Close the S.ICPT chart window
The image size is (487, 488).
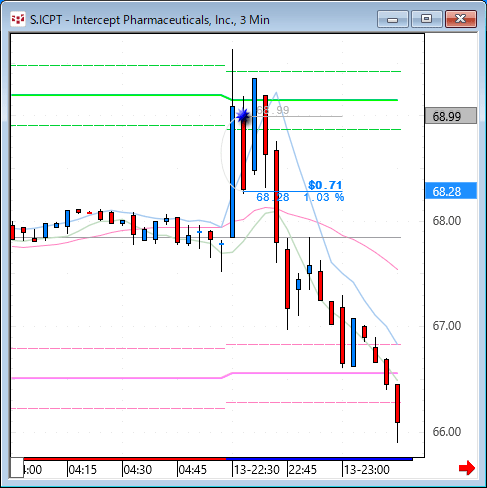pyautogui.click(x=461, y=19)
